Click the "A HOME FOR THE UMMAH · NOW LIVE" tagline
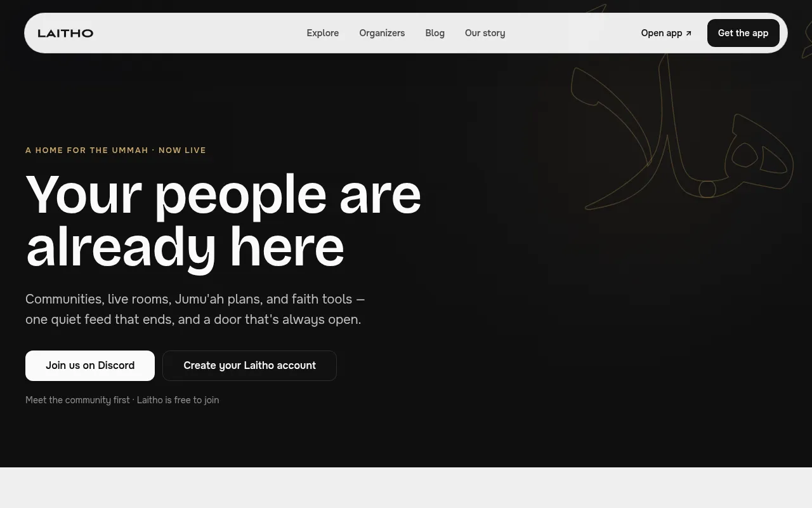 point(115,150)
